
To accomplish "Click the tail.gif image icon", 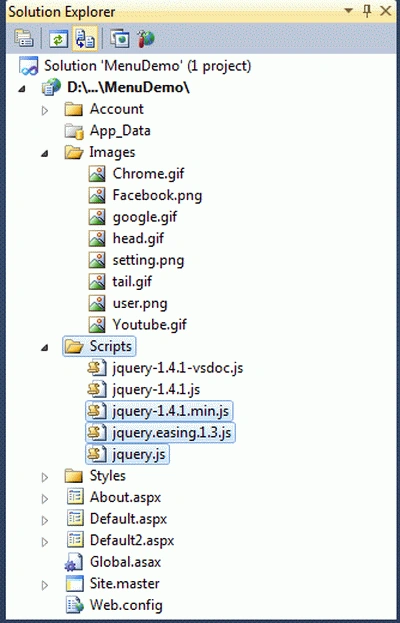I will (97, 282).
